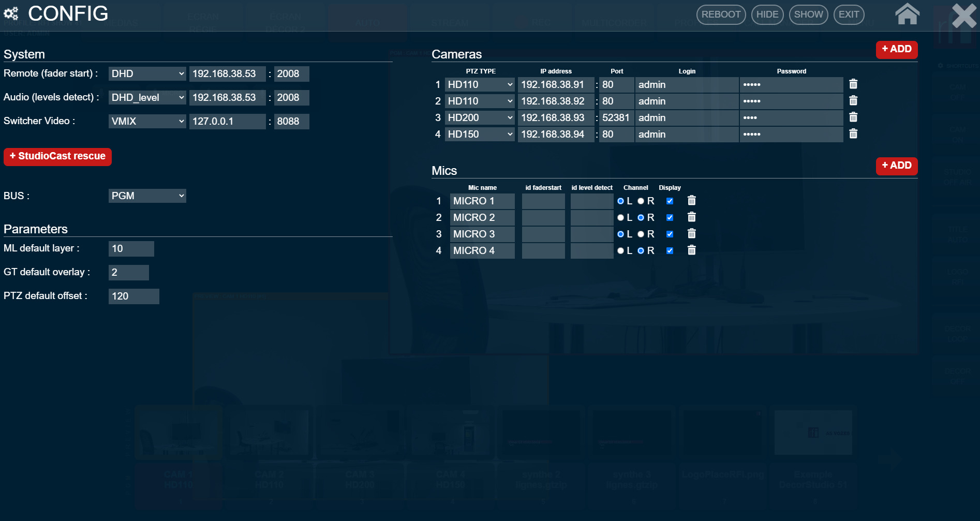Delete MICRO 1 with trash icon
This screenshot has height=521, width=980.
[691, 201]
